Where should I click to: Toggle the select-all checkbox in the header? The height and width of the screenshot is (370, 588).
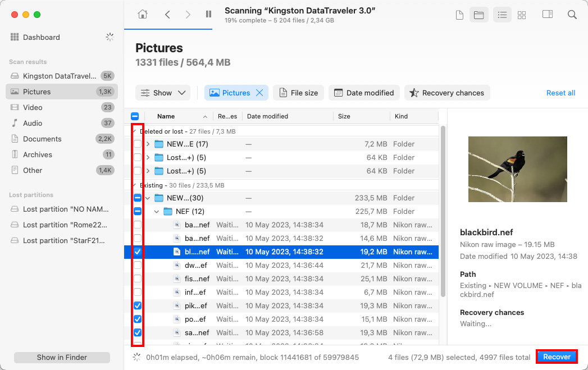click(x=135, y=116)
